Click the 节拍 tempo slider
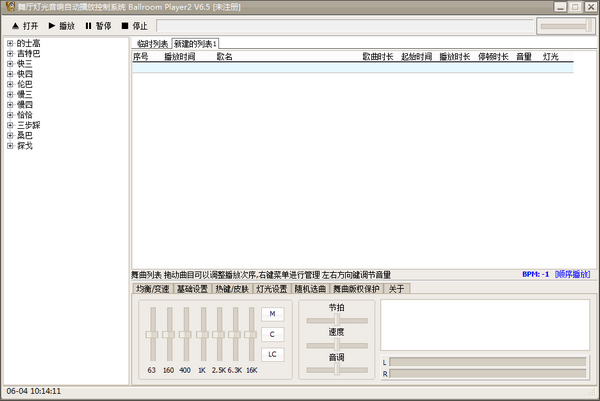600x401 pixels. [x=337, y=320]
